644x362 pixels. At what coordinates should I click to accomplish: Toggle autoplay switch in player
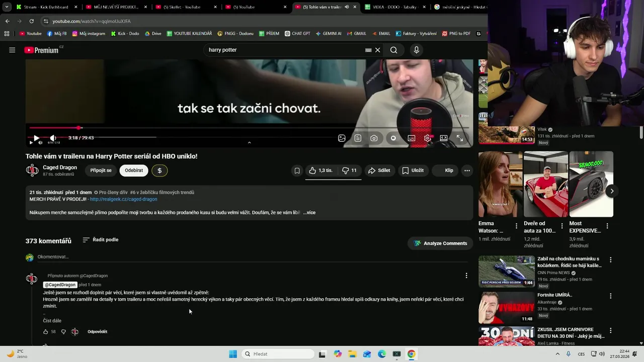(x=393, y=138)
